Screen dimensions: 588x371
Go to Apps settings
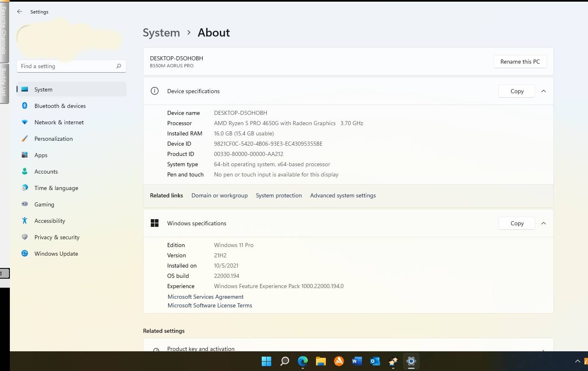[x=71, y=155]
